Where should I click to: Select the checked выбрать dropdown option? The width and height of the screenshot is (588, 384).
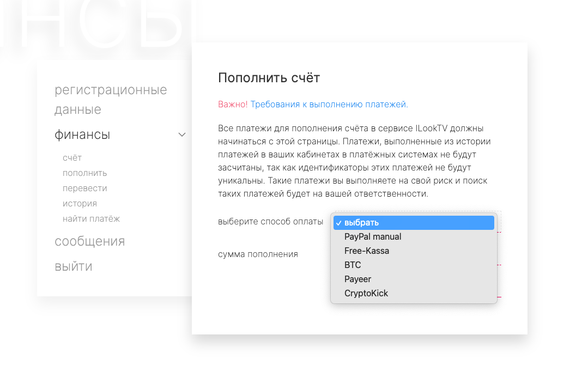click(414, 223)
